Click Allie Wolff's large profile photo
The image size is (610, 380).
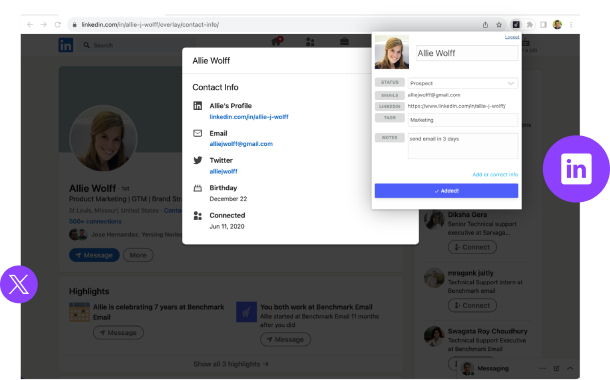(103, 138)
